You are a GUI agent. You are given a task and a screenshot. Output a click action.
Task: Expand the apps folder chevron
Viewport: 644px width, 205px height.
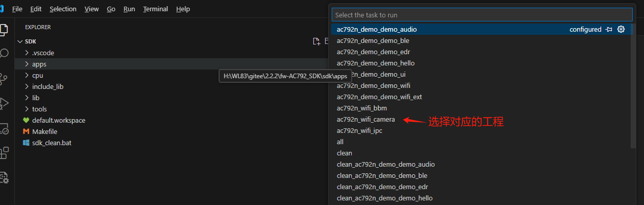tap(27, 64)
